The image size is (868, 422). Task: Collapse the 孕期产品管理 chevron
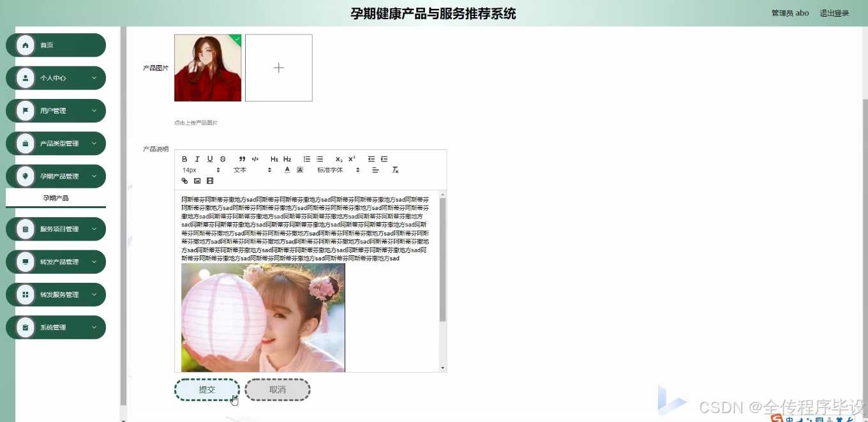94,176
